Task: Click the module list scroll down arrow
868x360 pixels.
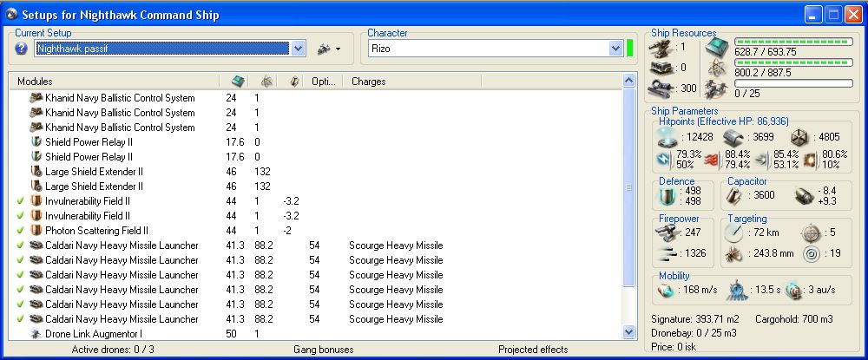Action: point(628,331)
